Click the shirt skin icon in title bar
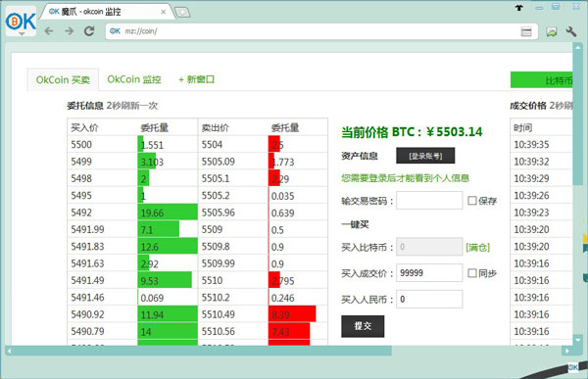Image resolution: width=588 pixels, height=379 pixels. click(x=519, y=7)
